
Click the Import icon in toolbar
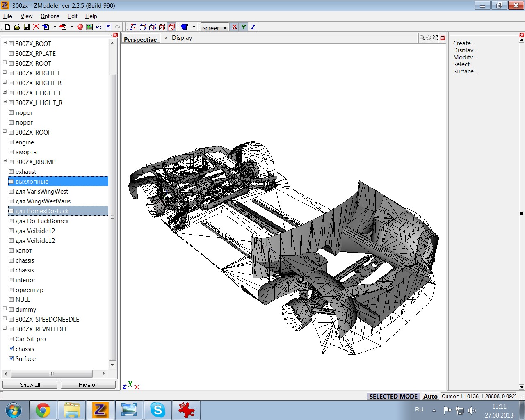pos(46,27)
